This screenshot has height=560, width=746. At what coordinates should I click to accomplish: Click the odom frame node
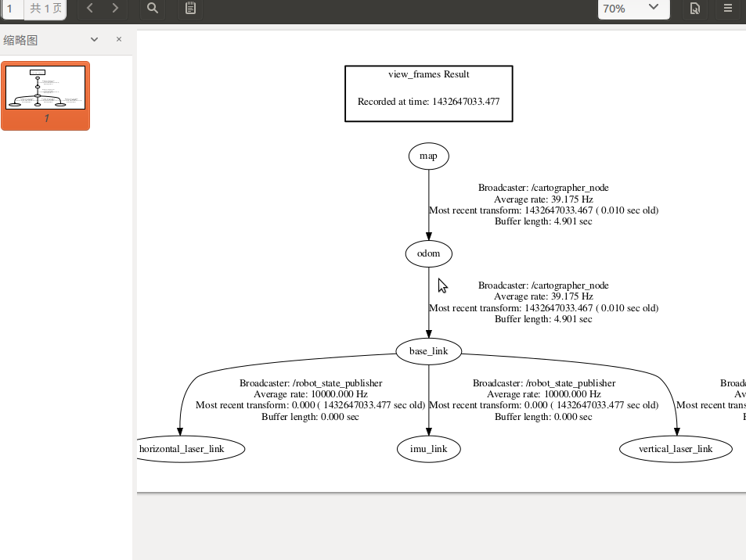[429, 254]
